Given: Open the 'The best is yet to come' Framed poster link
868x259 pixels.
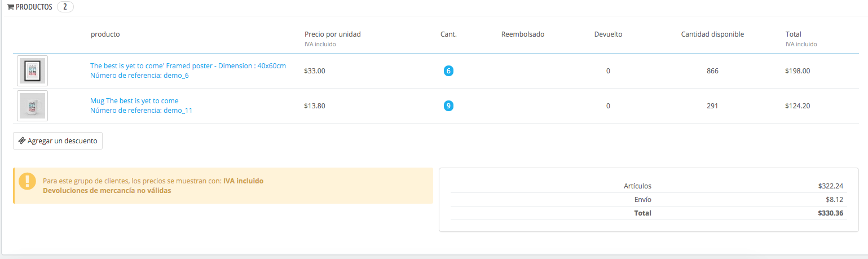Looking at the screenshot, I should pyautogui.click(x=188, y=66).
